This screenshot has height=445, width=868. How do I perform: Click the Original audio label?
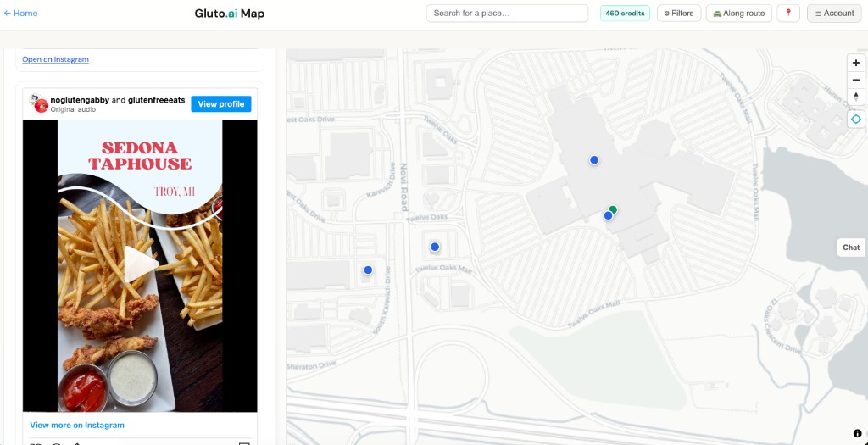(73, 109)
